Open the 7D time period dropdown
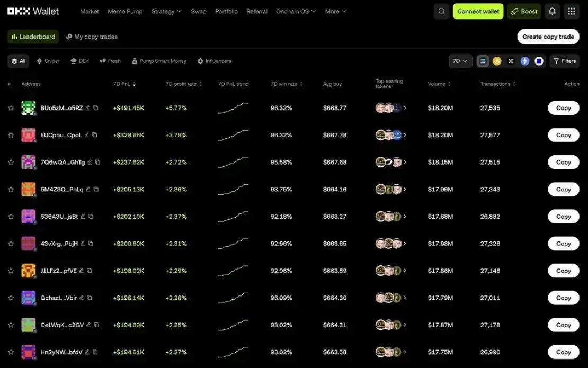Viewport: 588px width, 368px height. 460,61
